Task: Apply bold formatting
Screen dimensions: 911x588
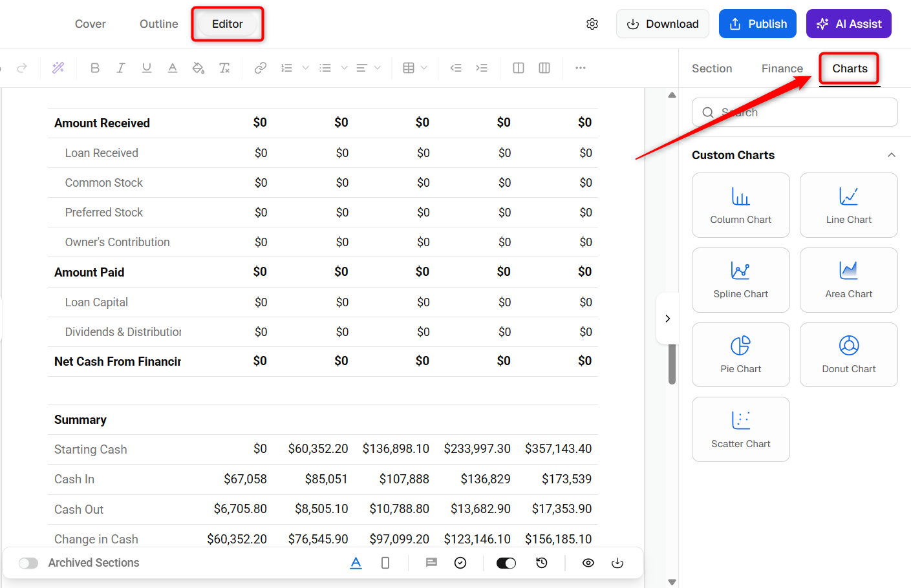Action: pos(95,68)
